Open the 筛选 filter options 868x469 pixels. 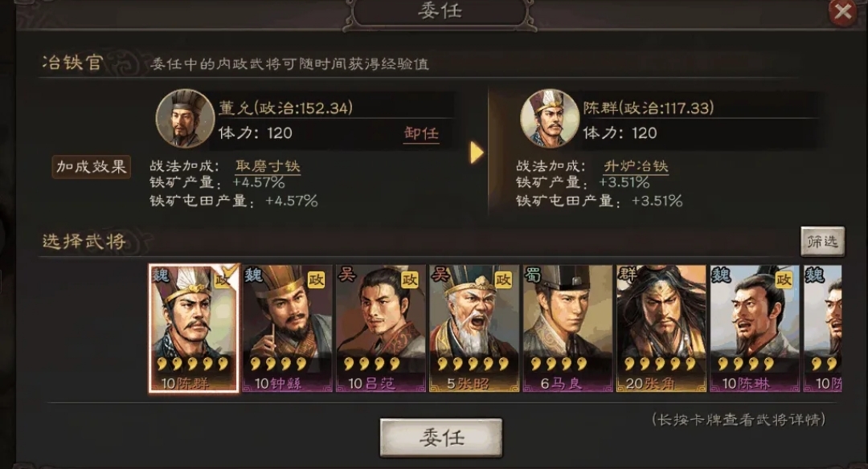823,242
